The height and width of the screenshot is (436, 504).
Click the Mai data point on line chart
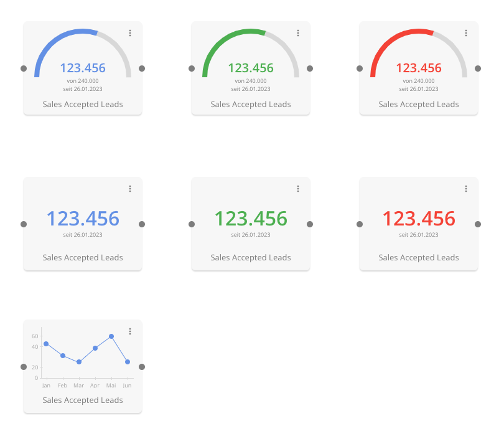(111, 336)
